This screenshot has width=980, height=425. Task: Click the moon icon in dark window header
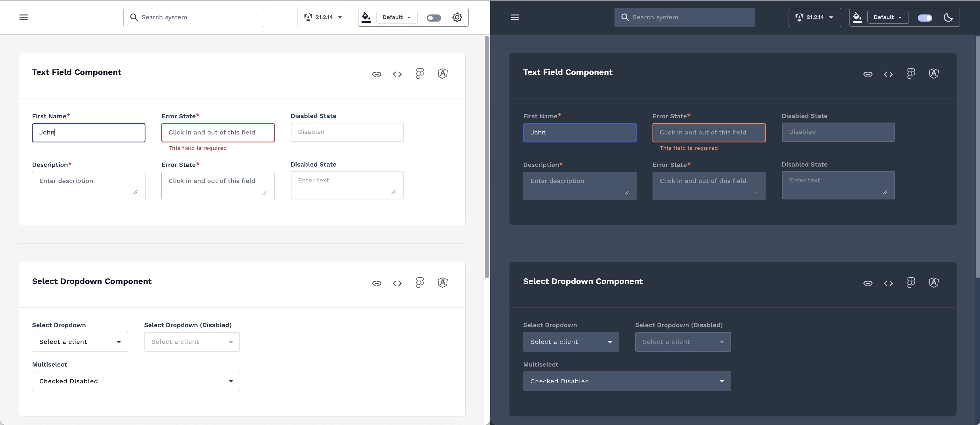pyautogui.click(x=949, y=18)
